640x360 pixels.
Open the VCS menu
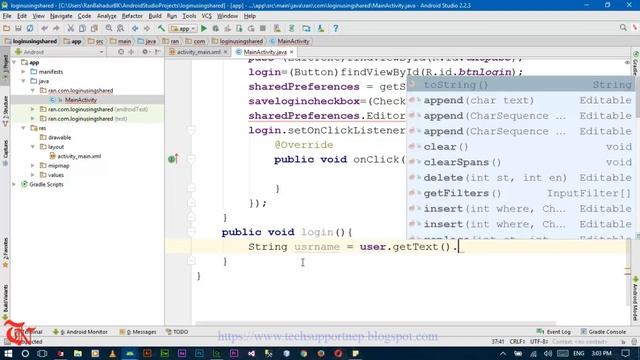(x=207, y=16)
